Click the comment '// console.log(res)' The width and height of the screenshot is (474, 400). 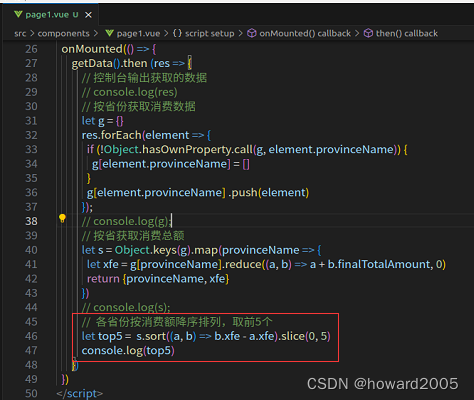tap(130, 92)
